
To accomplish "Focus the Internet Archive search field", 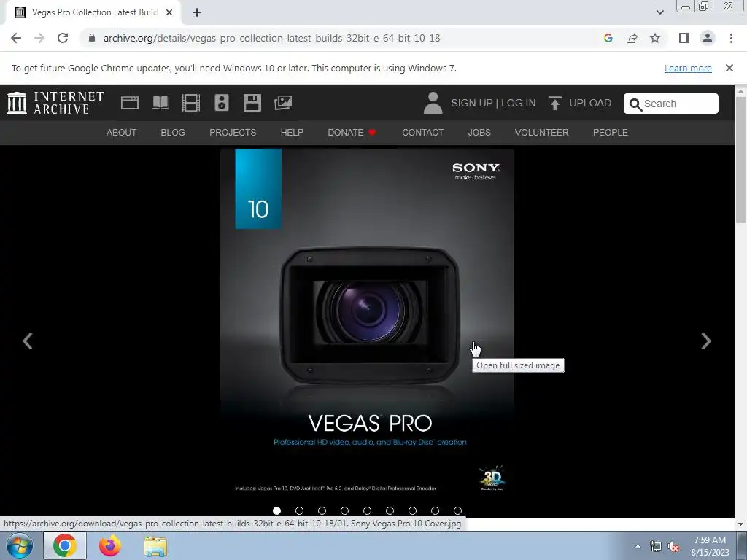I will pos(671,104).
